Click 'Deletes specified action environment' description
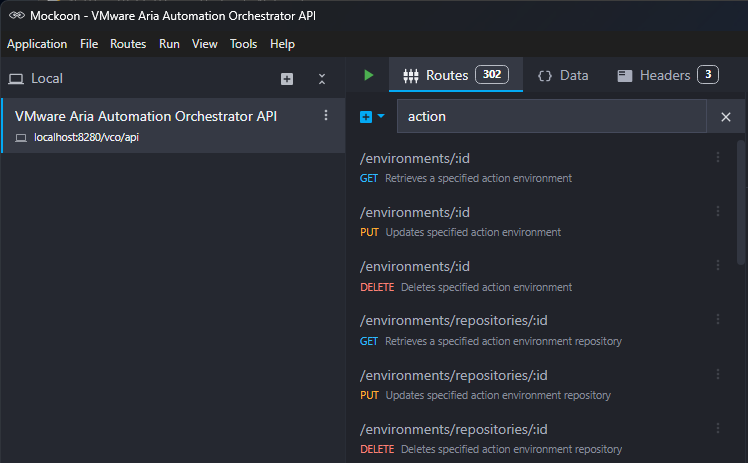748x463 pixels. (487, 287)
